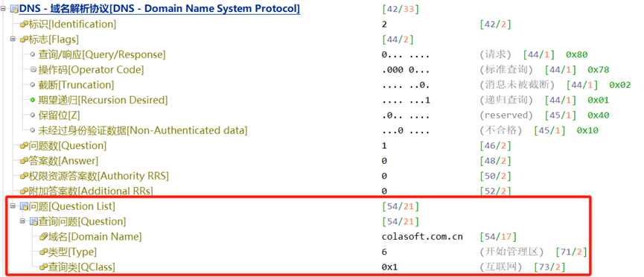Click the Authority RRS field icon
This screenshot has height=277, width=644.
pos(24,176)
